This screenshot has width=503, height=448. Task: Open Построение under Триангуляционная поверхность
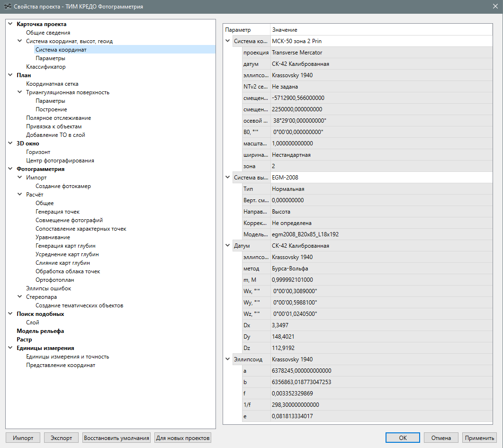51,109
